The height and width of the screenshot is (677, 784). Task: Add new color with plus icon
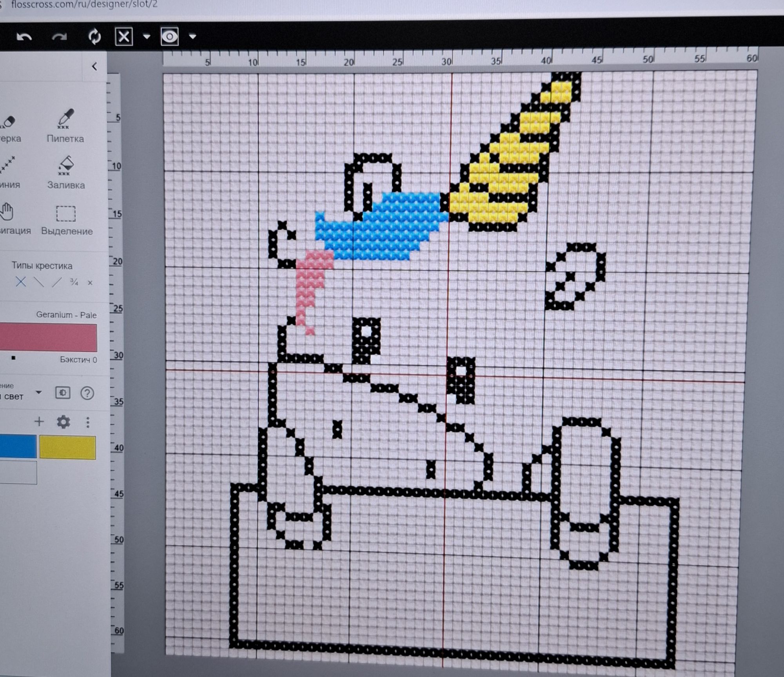coord(39,422)
